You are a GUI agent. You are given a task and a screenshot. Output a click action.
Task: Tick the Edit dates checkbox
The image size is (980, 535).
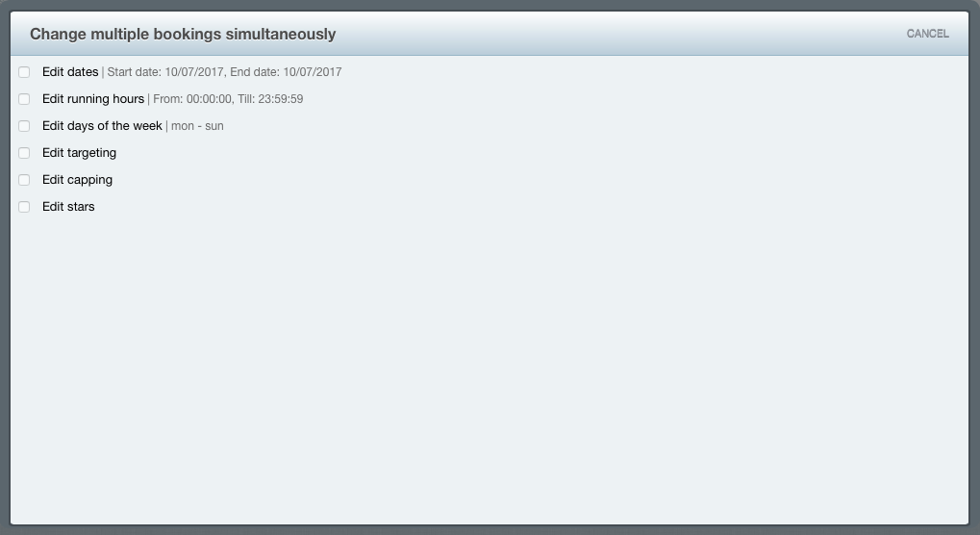pos(24,72)
